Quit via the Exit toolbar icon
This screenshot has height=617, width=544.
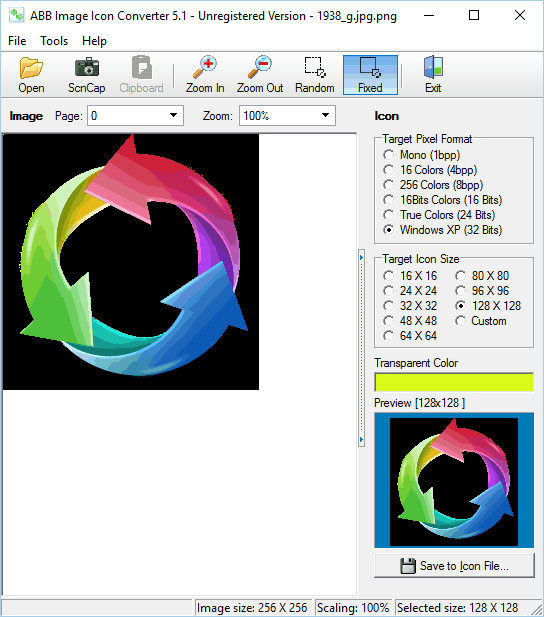pos(433,75)
